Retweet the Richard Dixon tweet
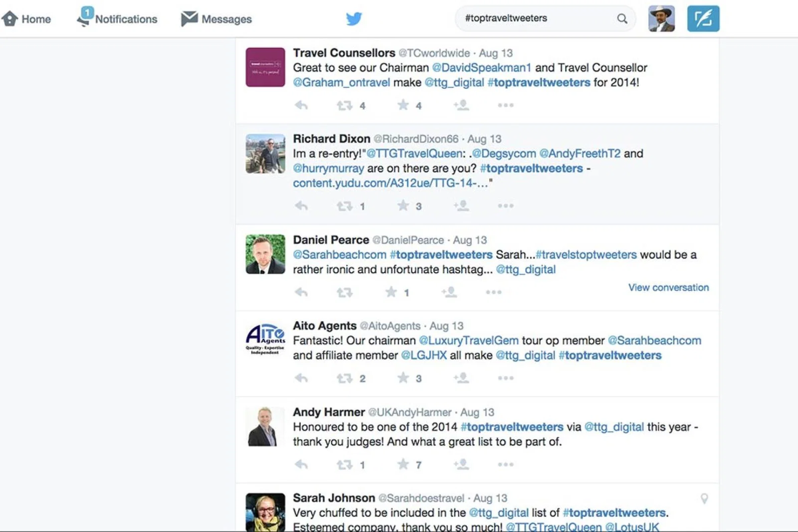798x532 pixels. pyautogui.click(x=345, y=206)
